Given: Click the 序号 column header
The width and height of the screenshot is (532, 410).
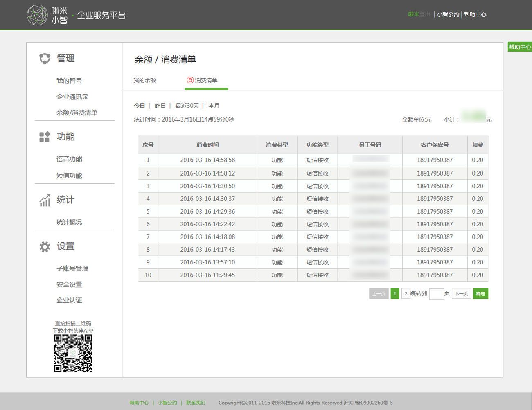Looking at the screenshot, I should click(x=148, y=145).
